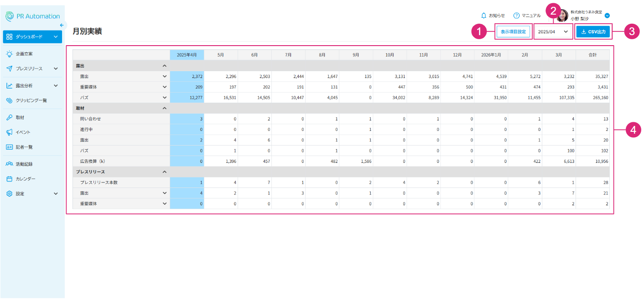644x302 pixels.
Task: Collapse the プレスリリース table section
Action: point(165,172)
